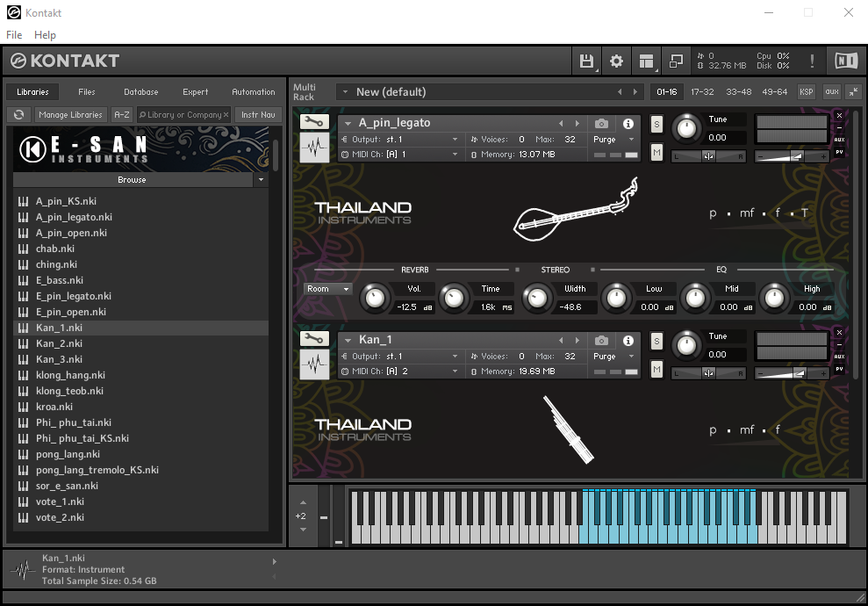Click A_pin_legato snapshot camera icon
This screenshot has width=868, height=606.
tap(602, 124)
